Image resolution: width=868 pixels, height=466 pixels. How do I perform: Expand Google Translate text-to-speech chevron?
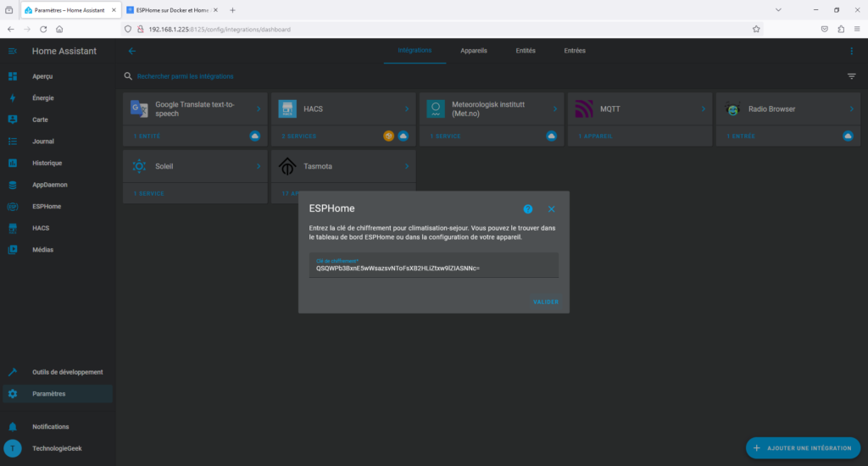259,109
